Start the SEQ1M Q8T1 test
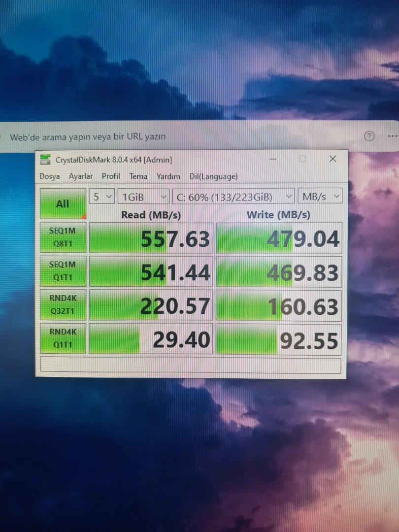Viewport: 399px width, 532px height. [x=63, y=237]
